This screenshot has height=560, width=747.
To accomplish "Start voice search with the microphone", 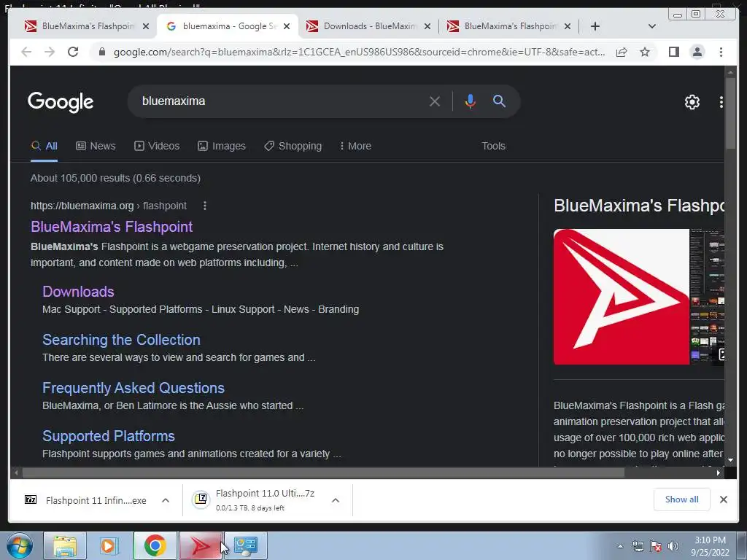I will coord(471,101).
